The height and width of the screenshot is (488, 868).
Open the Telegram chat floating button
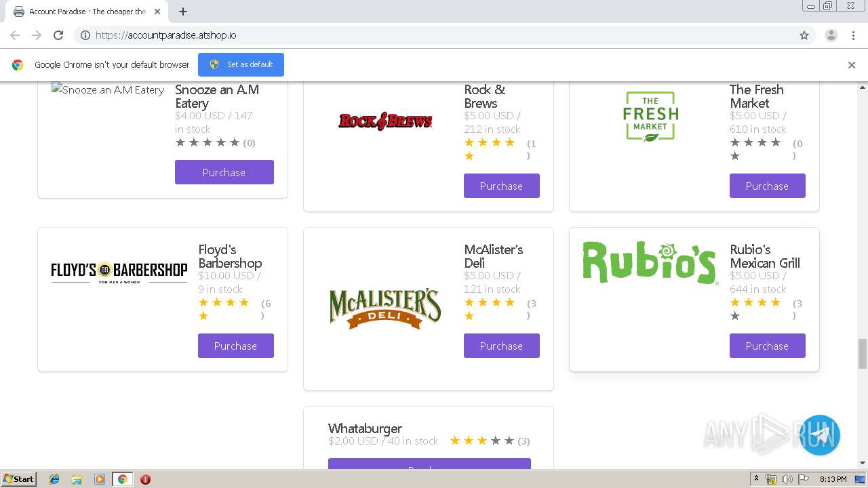(x=820, y=434)
